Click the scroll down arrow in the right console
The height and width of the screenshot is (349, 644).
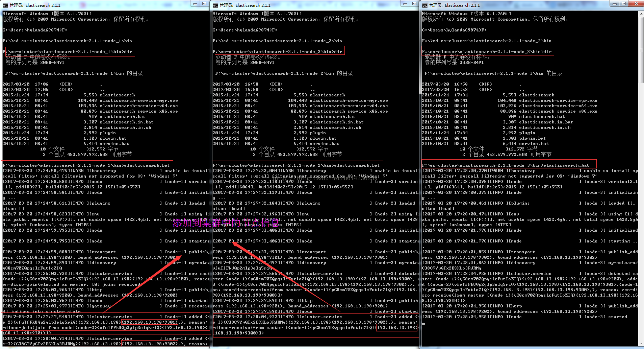(x=641, y=344)
